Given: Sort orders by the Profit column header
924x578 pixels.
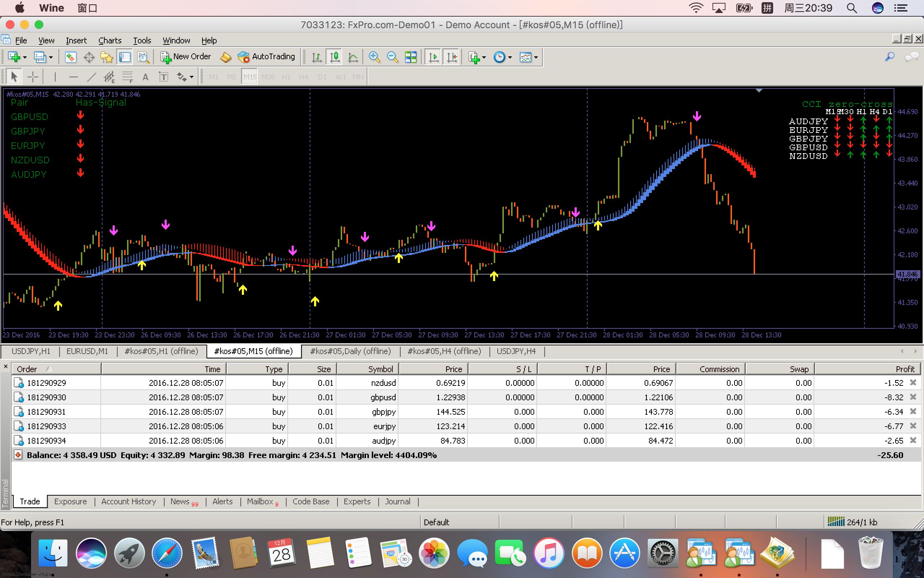Looking at the screenshot, I should (868, 369).
